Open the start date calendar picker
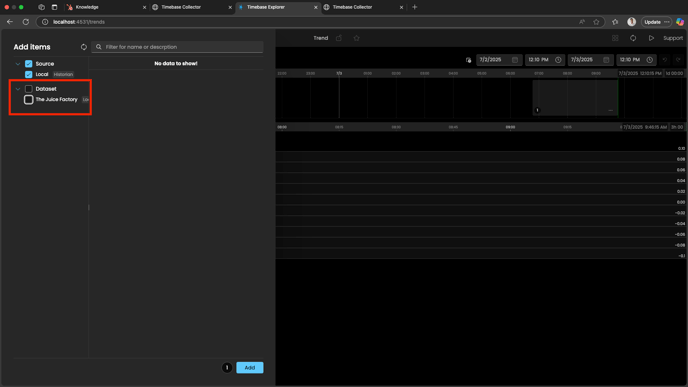 515,60
